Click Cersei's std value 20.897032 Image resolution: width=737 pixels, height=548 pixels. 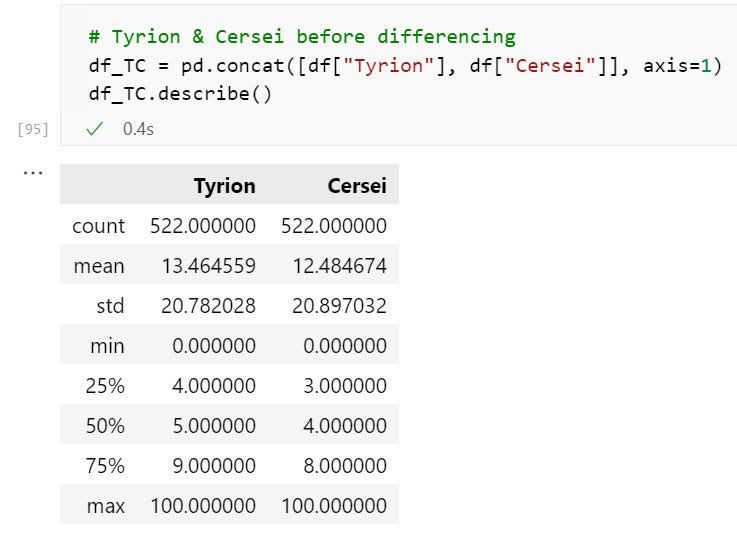(339, 306)
